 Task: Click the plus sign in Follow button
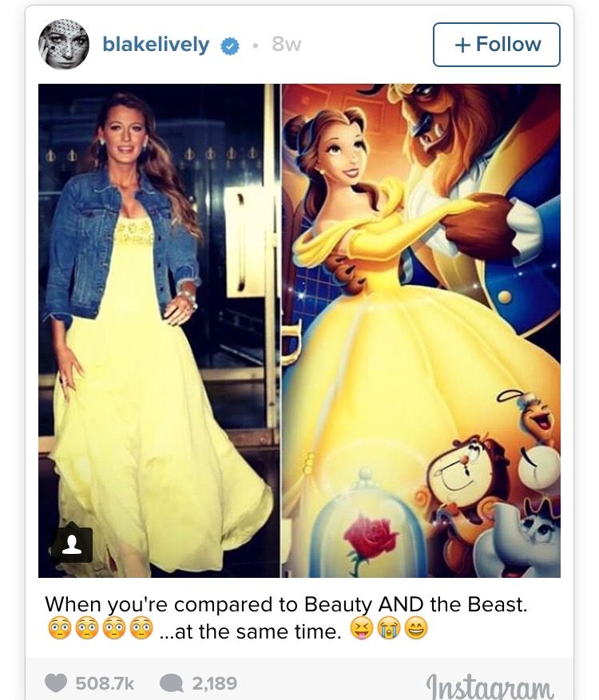pos(462,45)
